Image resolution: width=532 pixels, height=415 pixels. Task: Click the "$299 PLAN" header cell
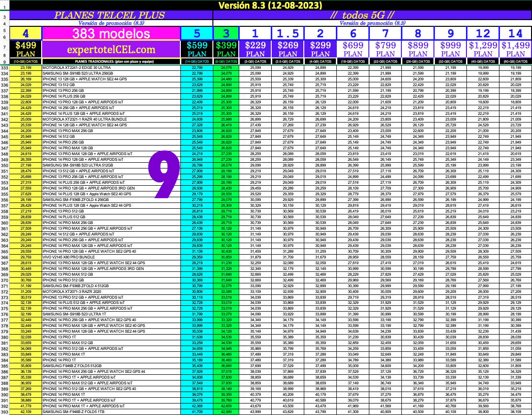click(x=320, y=50)
